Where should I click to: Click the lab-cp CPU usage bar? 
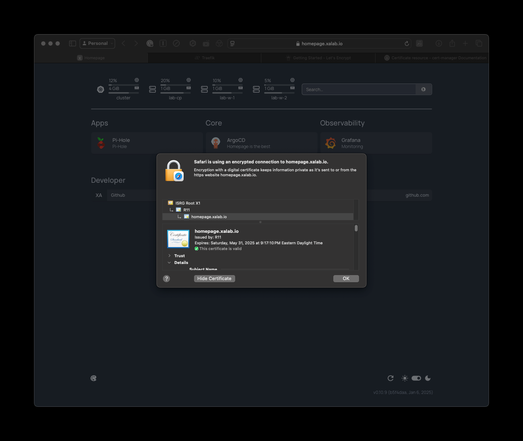(175, 84)
